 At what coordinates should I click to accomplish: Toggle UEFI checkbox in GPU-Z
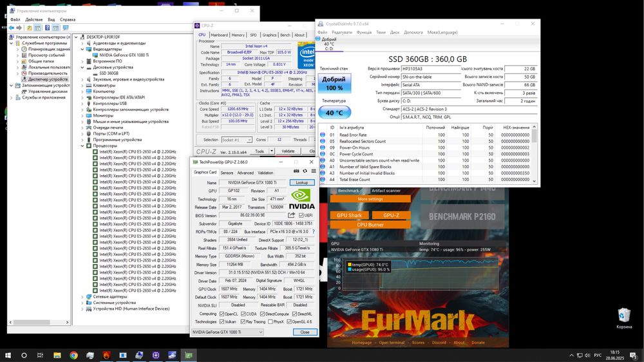pyautogui.click(x=301, y=215)
